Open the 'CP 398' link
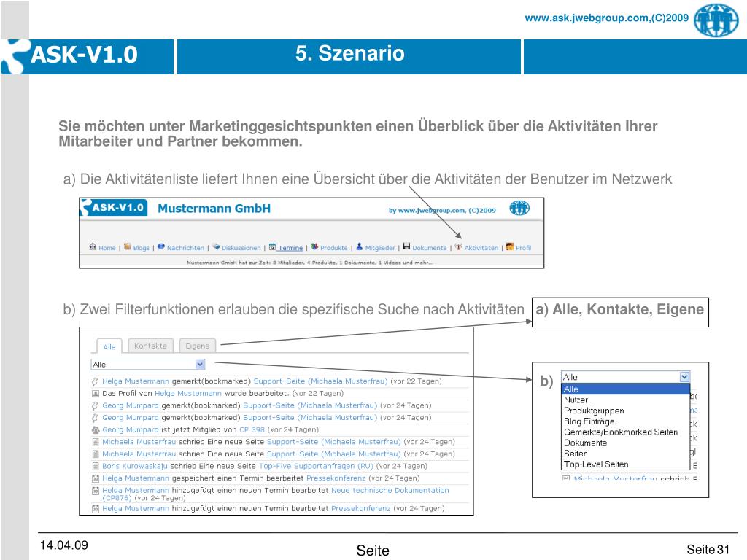This screenshot has height=560, width=747. pos(252,430)
